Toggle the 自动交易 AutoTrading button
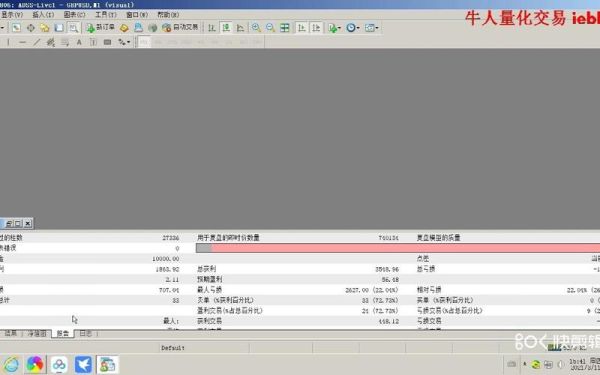600x375 pixels. click(x=180, y=28)
